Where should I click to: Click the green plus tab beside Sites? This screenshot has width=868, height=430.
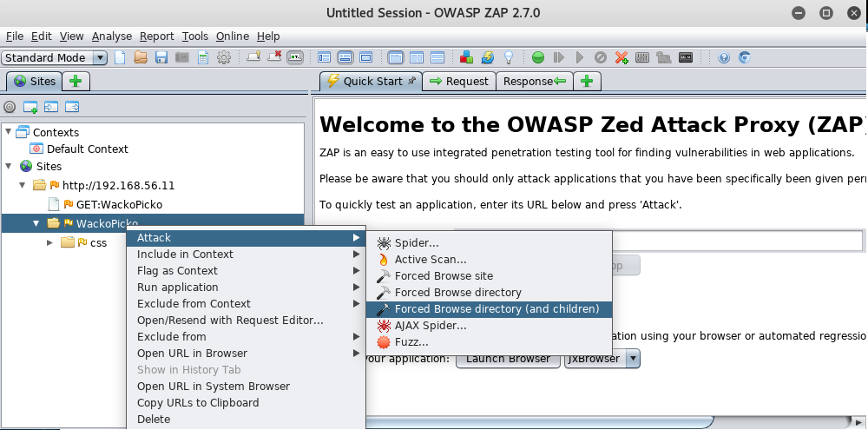pyautogui.click(x=76, y=82)
